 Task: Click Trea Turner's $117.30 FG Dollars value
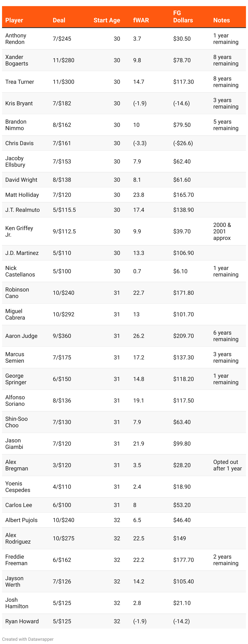click(183, 82)
